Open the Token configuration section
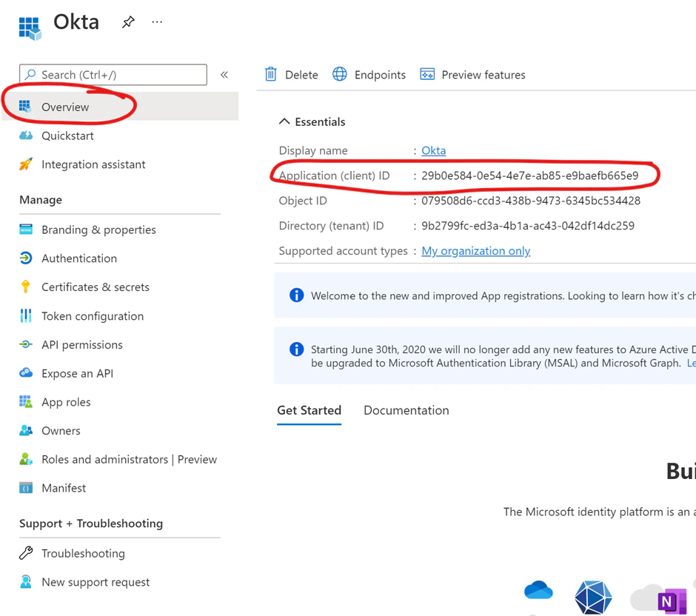 (92, 315)
